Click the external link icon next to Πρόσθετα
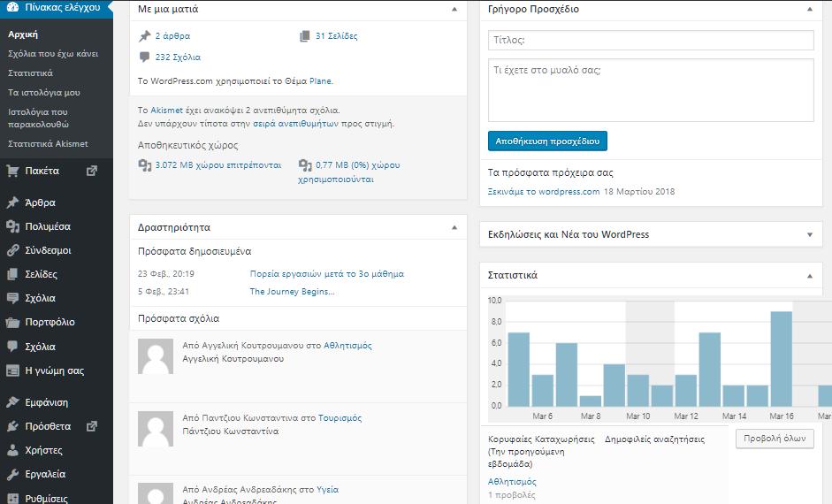 [92, 426]
